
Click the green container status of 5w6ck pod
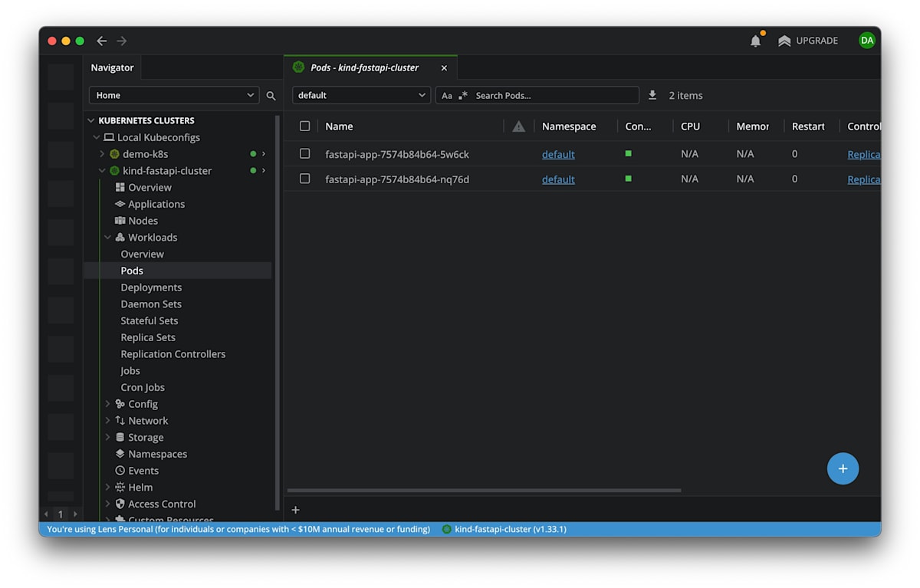[x=629, y=153]
